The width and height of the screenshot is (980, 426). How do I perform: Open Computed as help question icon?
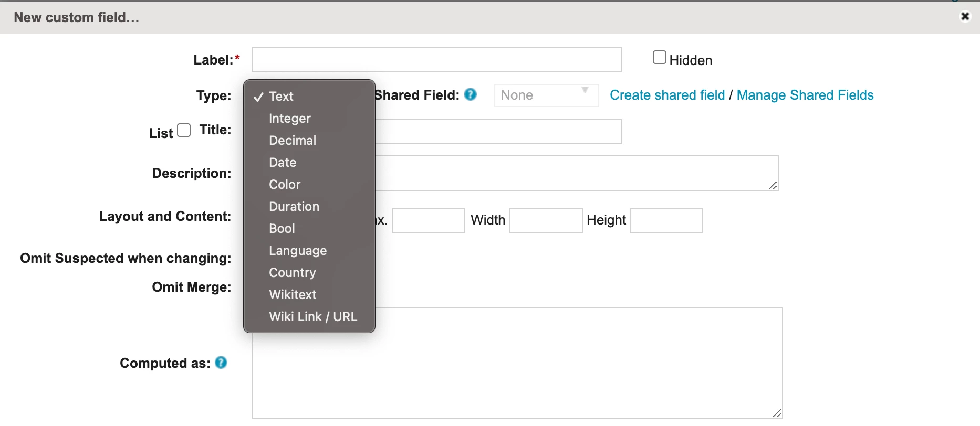(x=221, y=363)
